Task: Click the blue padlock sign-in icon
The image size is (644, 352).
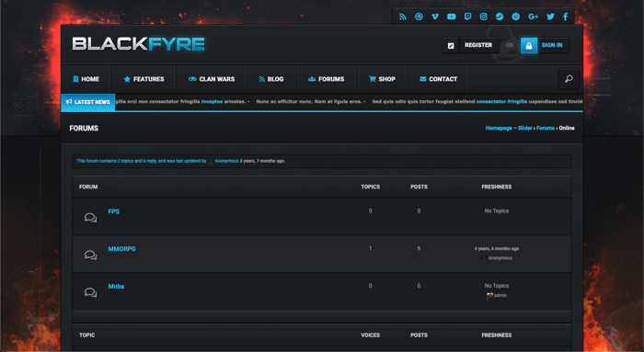Action: pos(529,45)
